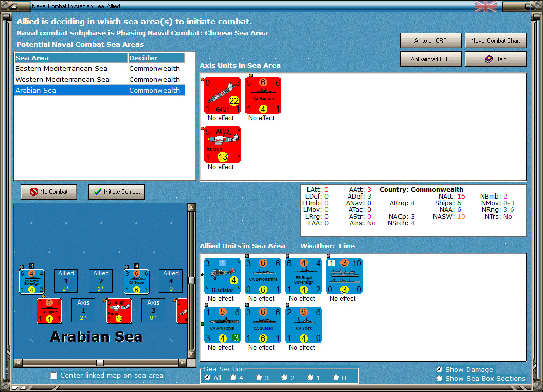Click the map vertical scrollbar thumb
This screenshot has width=543, height=392.
tap(191, 280)
